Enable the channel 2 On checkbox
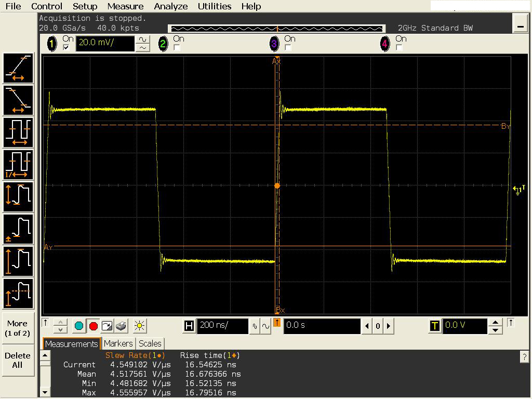Image resolution: width=532 pixels, height=399 pixels. pos(177,47)
